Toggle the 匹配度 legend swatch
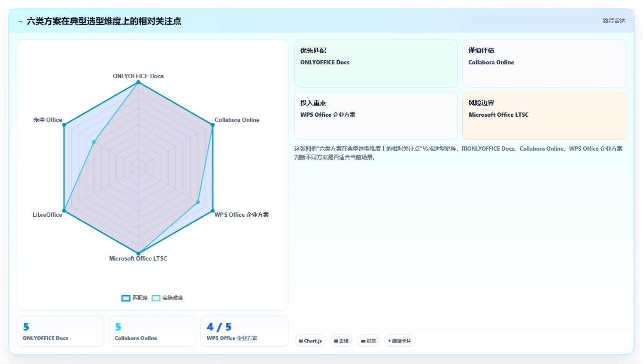The image size is (643, 364). click(x=126, y=298)
